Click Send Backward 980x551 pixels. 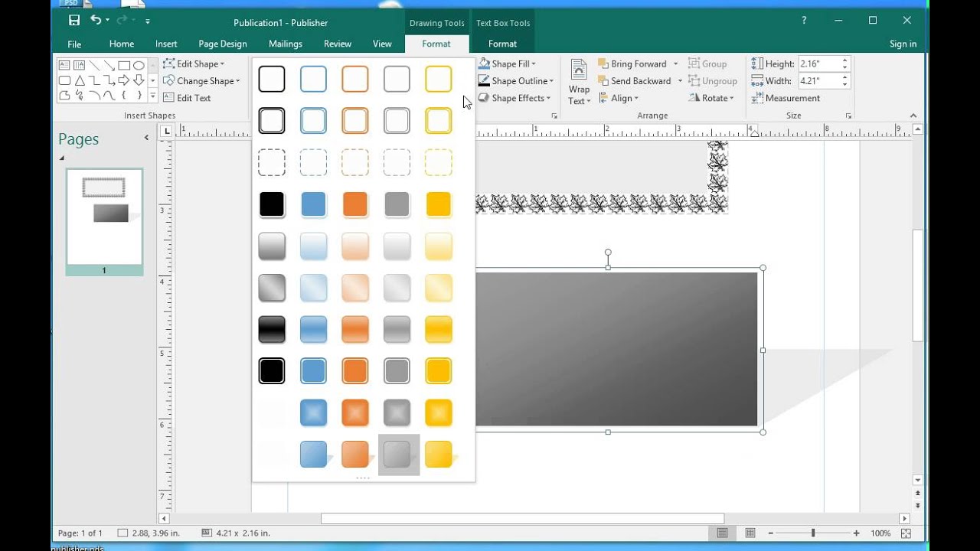tap(635, 81)
